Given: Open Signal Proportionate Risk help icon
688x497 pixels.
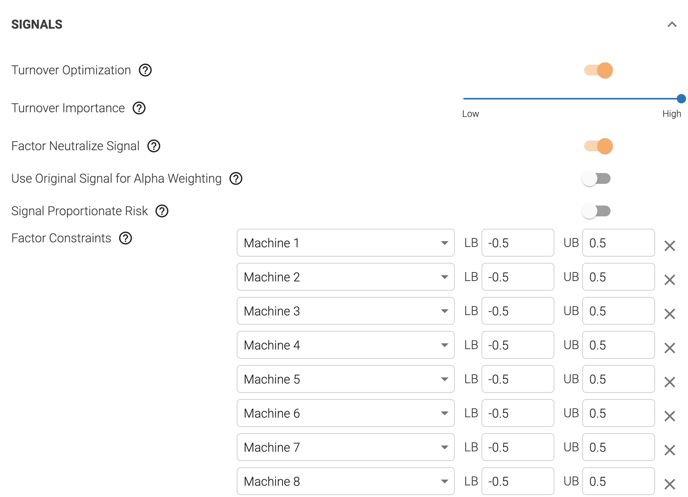Looking at the screenshot, I should tap(162, 211).
